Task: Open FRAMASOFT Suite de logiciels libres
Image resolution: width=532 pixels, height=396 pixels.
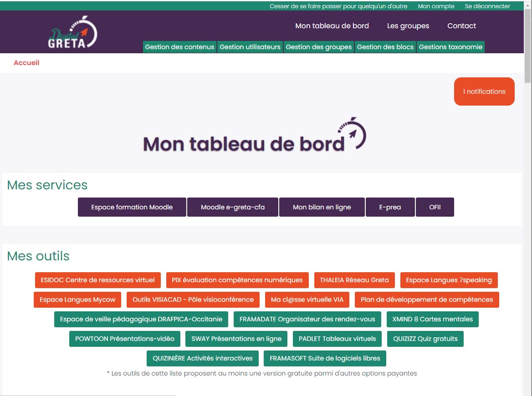Action: pos(325,358)
